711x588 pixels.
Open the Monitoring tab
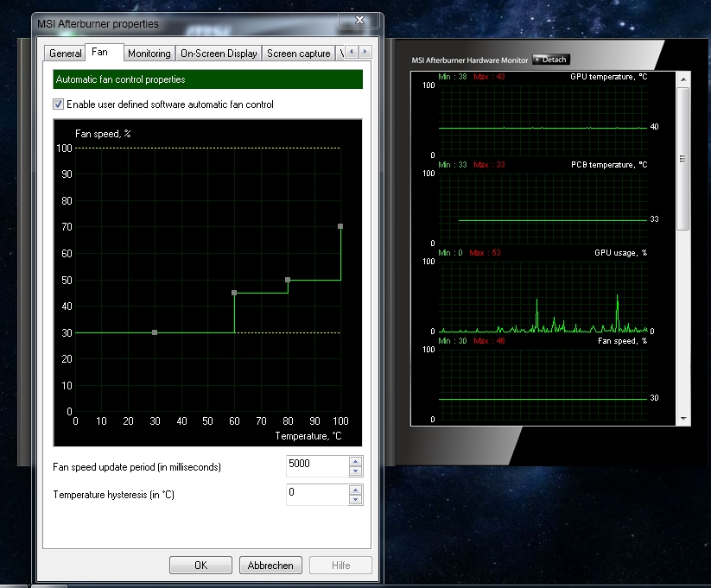coord(149,54)
